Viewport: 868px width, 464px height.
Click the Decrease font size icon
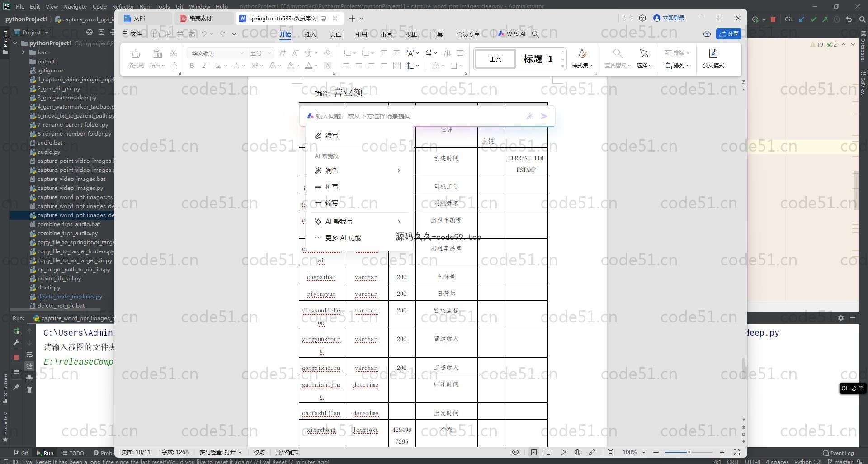(x=295, y=53)
